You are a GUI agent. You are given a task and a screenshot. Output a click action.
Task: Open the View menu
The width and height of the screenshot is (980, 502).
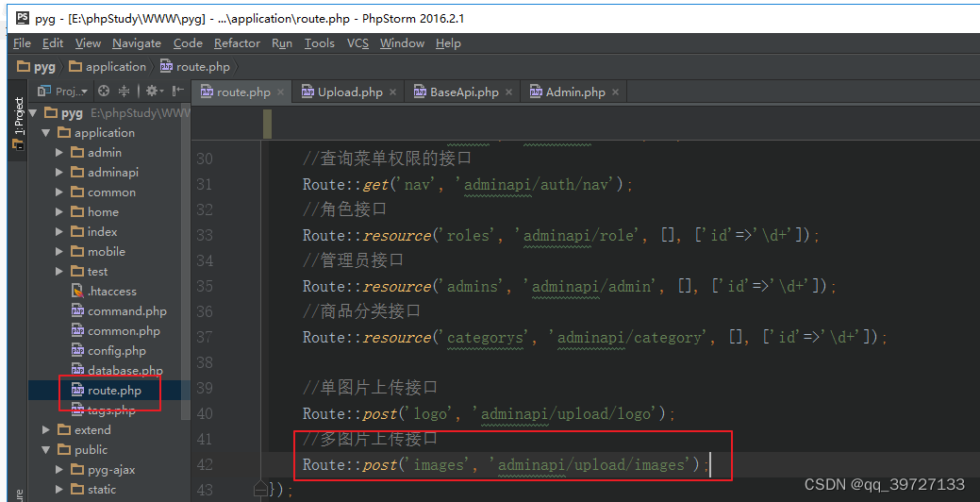coord(88,43)
